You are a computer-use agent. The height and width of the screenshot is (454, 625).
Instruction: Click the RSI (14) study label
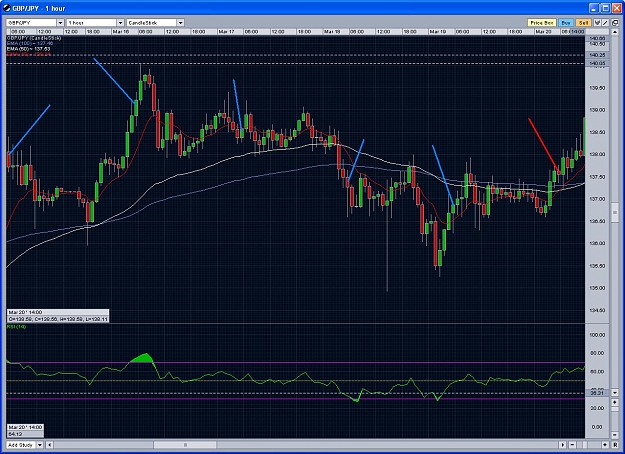pos(17,326)
